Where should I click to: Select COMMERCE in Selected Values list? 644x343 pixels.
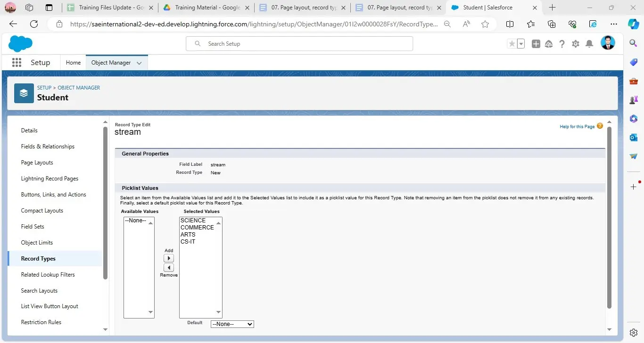pos(197,228)
